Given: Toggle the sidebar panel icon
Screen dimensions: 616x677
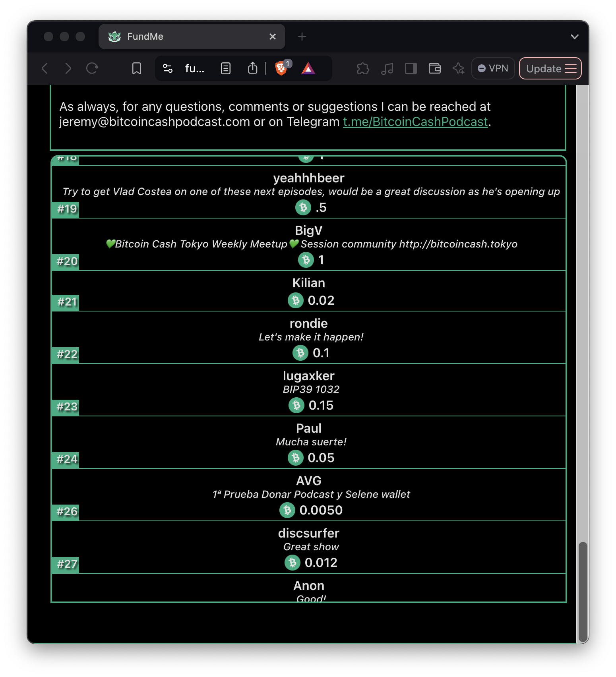Looking at the screenshot, I should click(411, 69).
